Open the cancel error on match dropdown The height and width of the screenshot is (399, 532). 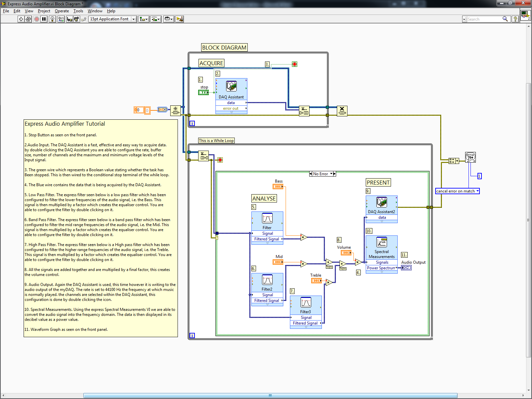pos(458,191)
